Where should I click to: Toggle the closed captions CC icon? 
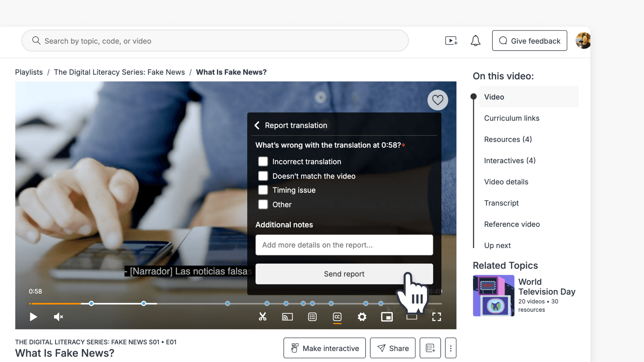coord(337,317)
